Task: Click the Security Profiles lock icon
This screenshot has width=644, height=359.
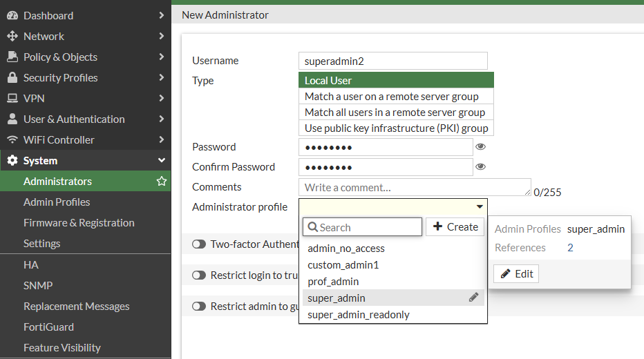Action: coord(12,77)
